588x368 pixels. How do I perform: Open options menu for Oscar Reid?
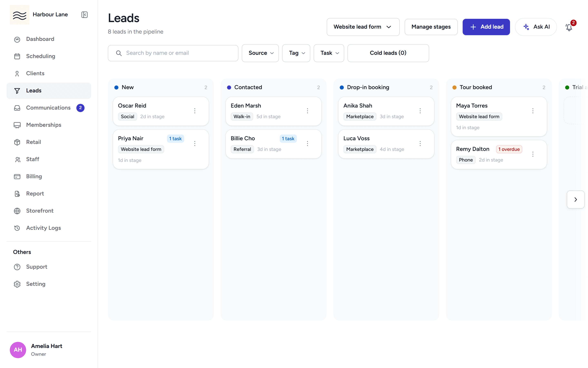point(195,111)
